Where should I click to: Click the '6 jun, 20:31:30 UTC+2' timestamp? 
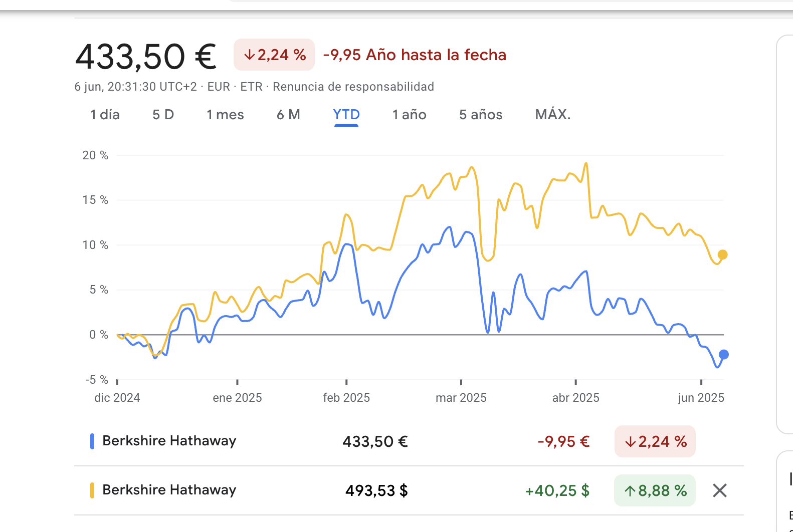(x=136, y=87)
